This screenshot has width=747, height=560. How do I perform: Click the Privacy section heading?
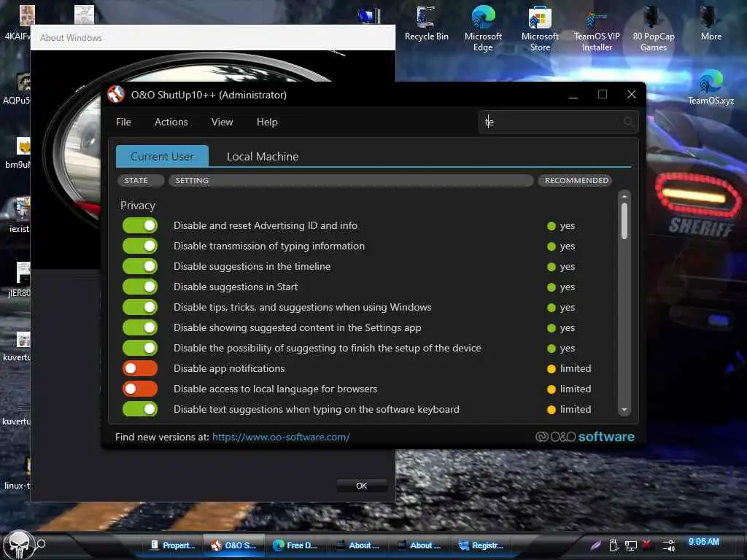138,205
